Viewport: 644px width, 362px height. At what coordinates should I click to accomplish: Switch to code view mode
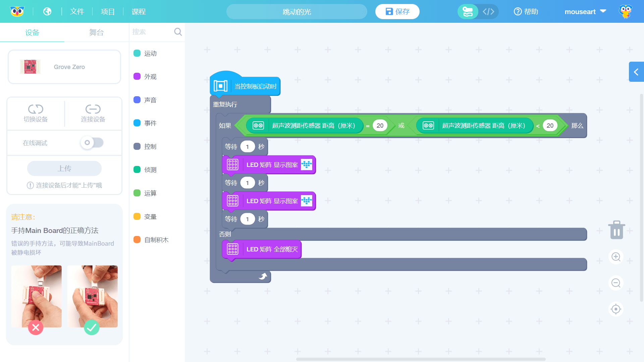488,12
